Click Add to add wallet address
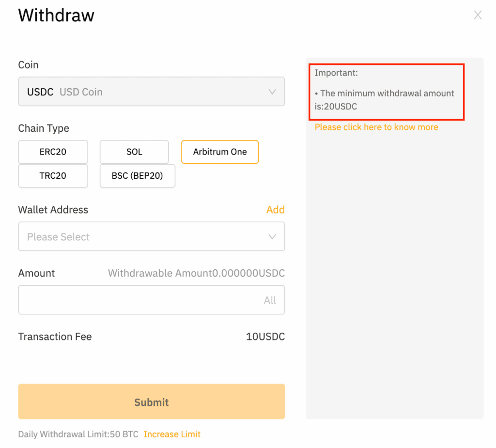The height and width of the screenshot is (448, 496). coord(275,210)
